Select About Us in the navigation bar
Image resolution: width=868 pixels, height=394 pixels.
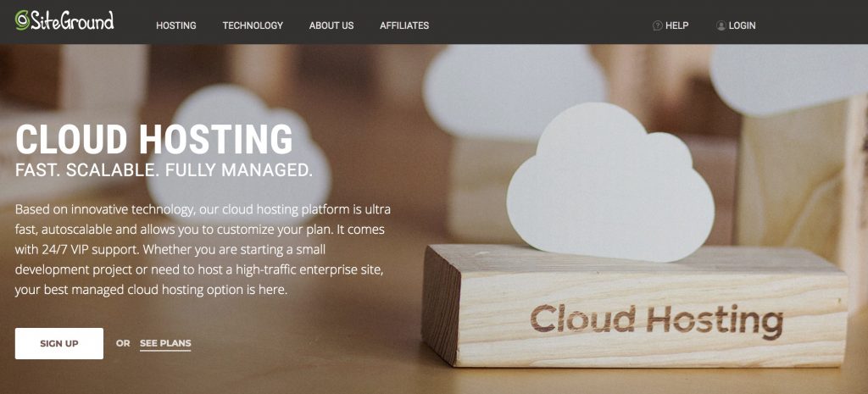[x=331, y=25]
